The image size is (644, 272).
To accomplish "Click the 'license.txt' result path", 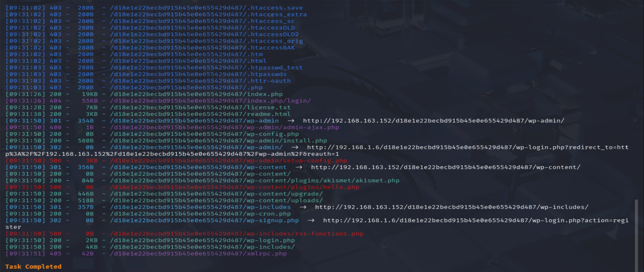I will 200,108.
